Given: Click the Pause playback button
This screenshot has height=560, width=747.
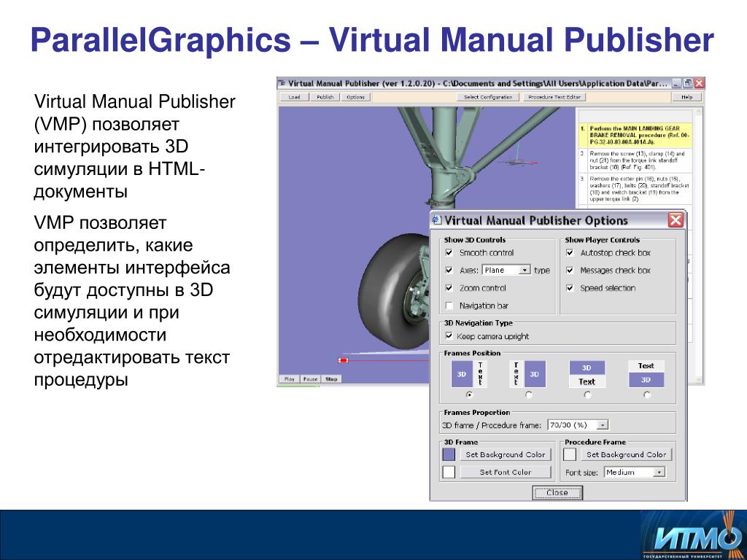Looking at the screenshot, I should point(310,379).
